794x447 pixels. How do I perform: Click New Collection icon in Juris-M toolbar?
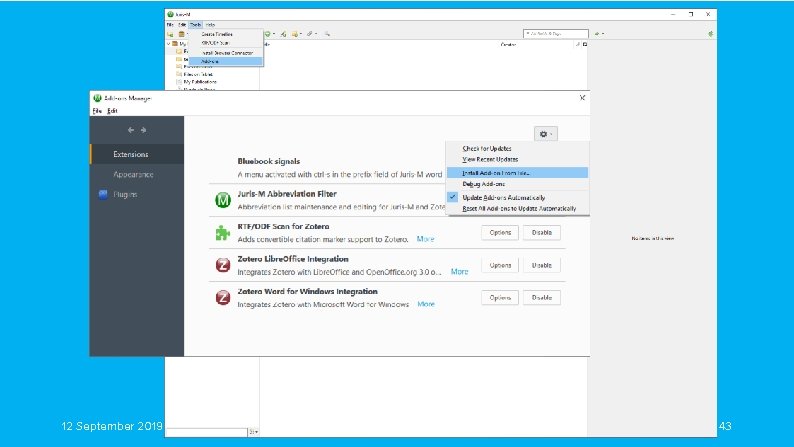pyautogui.click(x=171, y=34)
